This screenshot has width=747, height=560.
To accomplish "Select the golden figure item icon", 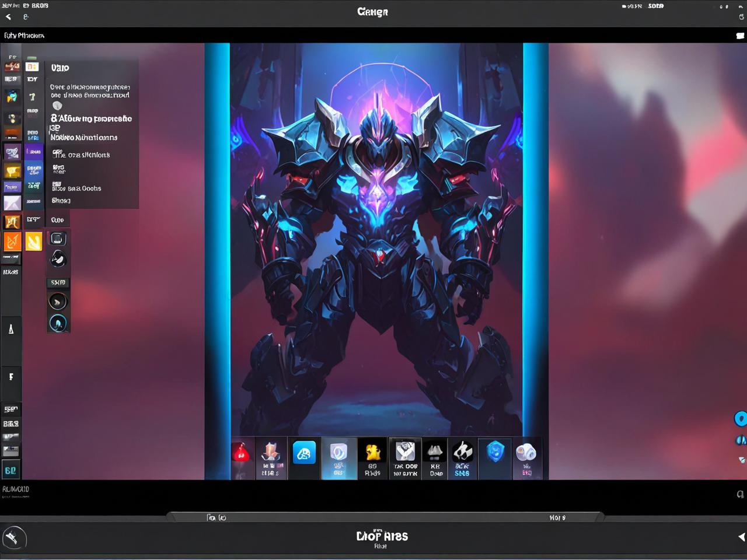I will point(373,452).
